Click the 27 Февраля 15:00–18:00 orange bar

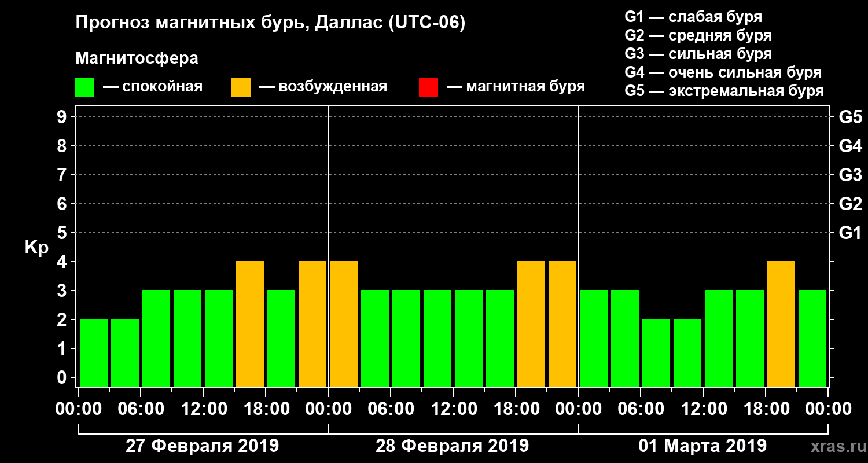tap(250, 324)
